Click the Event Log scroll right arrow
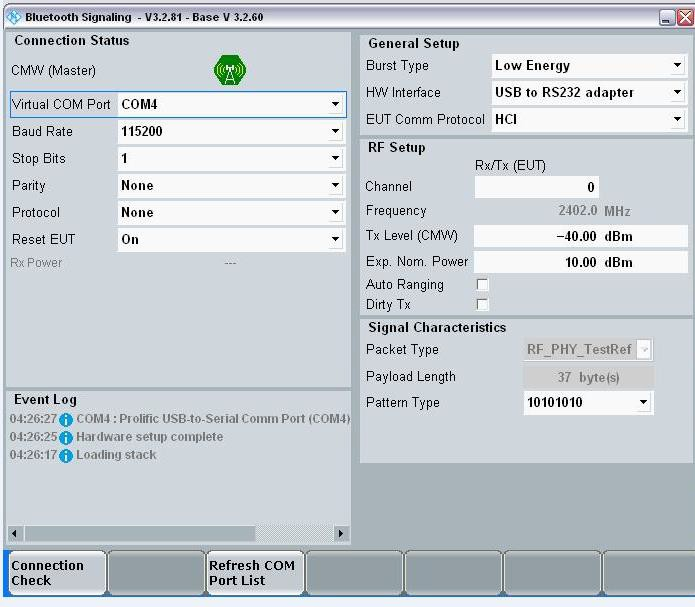This screenshot has height=607, width=695. click(x=341, y=533)
